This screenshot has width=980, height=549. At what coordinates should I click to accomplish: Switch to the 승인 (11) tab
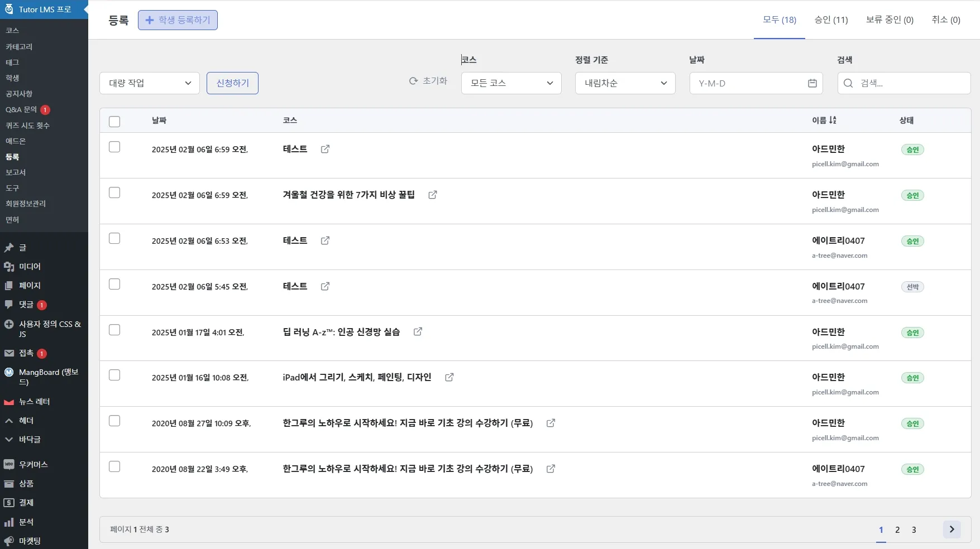point(831,20)
